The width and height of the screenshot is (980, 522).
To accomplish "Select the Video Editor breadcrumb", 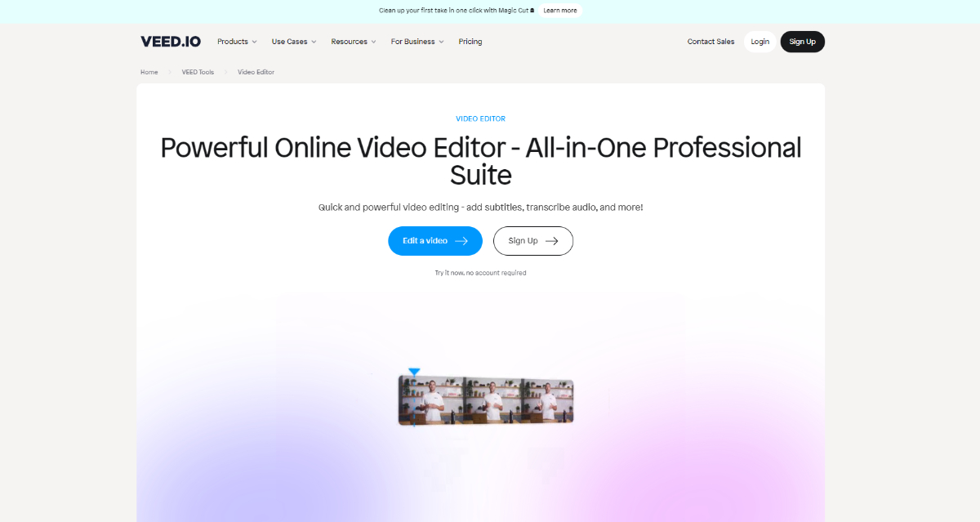I will (x=256, y=72).
